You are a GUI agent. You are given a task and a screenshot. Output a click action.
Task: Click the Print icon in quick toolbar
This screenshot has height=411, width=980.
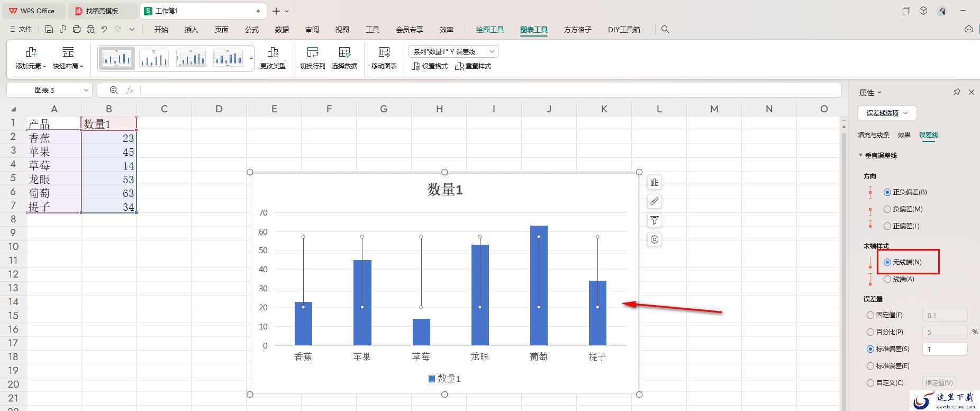pyautogui.click(x=77, y=30)
